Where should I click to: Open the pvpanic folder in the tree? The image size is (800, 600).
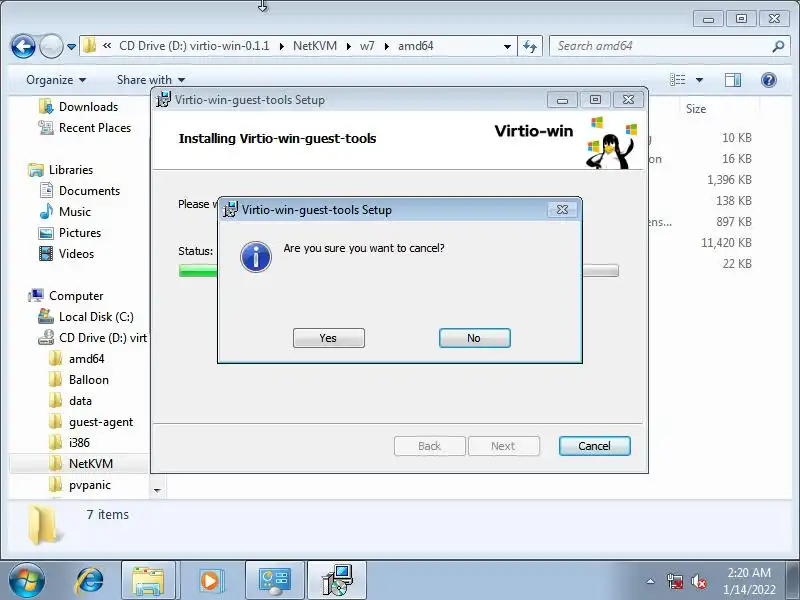tap(90, 485)
